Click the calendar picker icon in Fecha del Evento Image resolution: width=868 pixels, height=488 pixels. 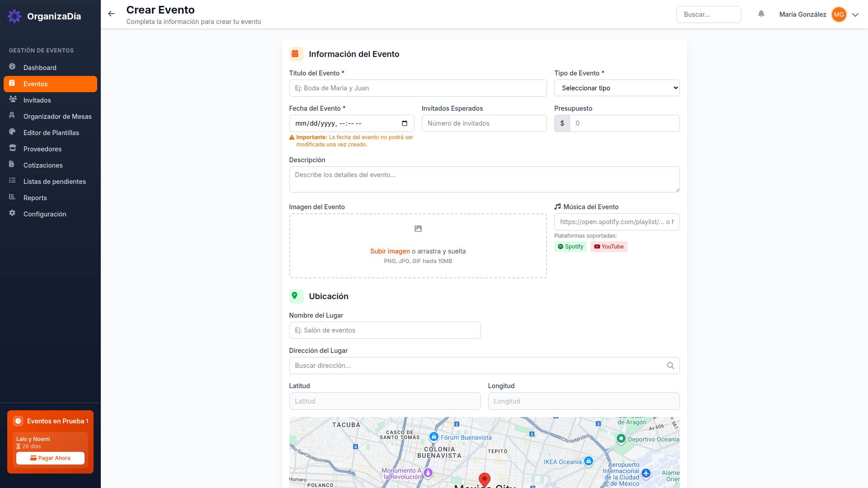point(405,123)
